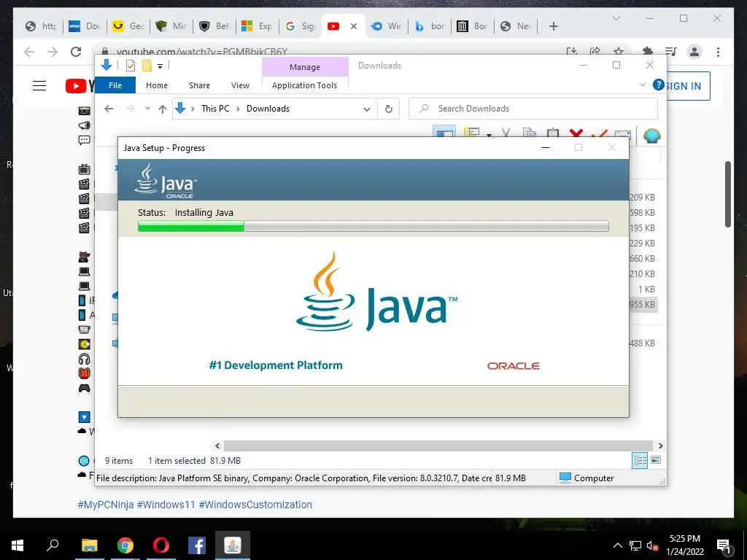Open Facebook from the taskbar
The height and width of the screenshot is (560, 747).
coord(196,545)
